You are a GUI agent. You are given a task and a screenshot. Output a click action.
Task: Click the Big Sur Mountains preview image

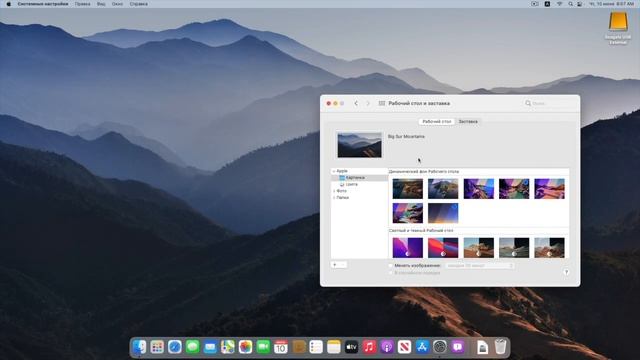tap(359, 145)
